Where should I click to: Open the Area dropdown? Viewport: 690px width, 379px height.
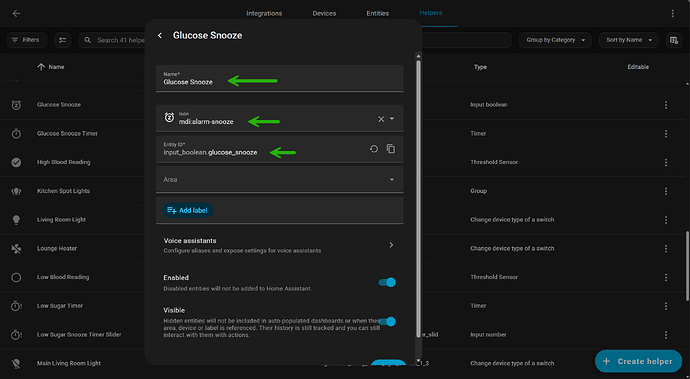coord(279,179)
